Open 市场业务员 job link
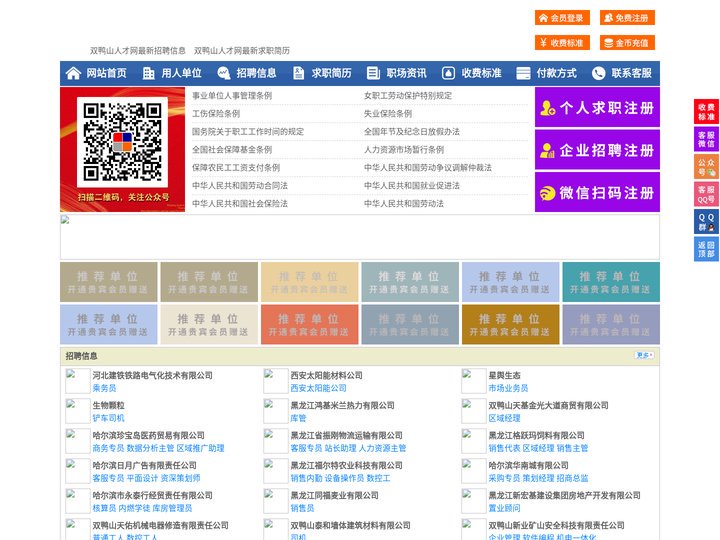The height and width of the screenshot is (540, 720). [508, 388]
